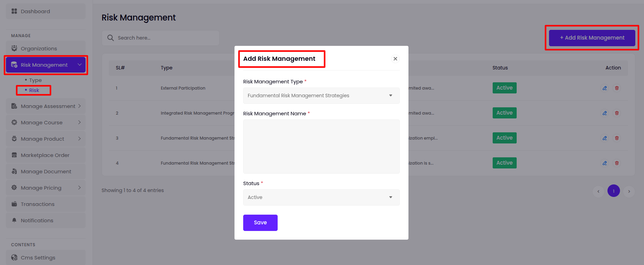Click the edit icon for External Participation row
The height and width of the screenshot is (265, 644).
(605, 88)
